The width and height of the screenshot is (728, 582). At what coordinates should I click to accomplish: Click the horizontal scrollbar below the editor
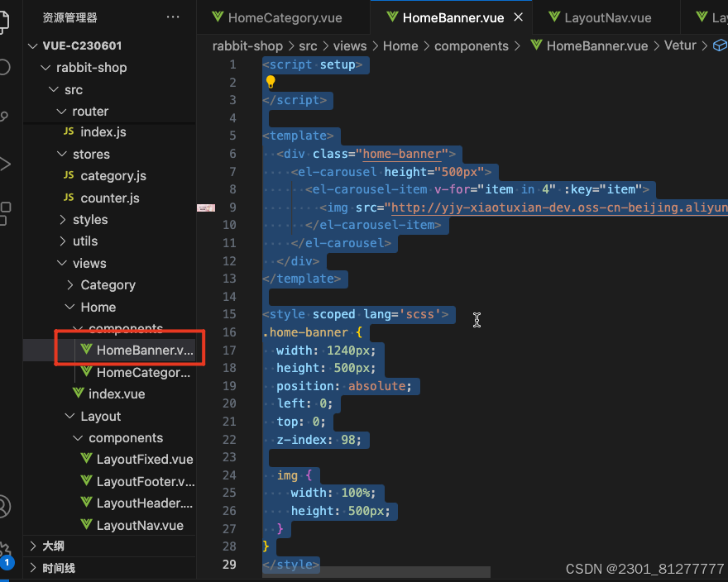[376, 572]
